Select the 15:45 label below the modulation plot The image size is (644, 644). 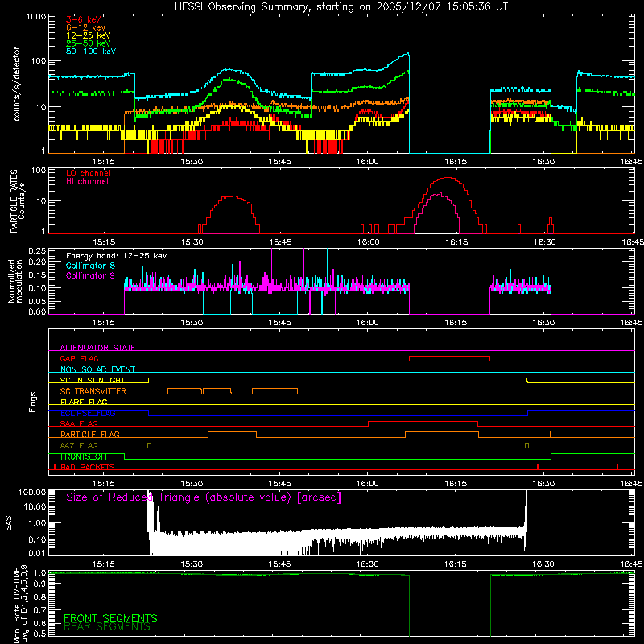pyautogui.click(x=279, y=323)
